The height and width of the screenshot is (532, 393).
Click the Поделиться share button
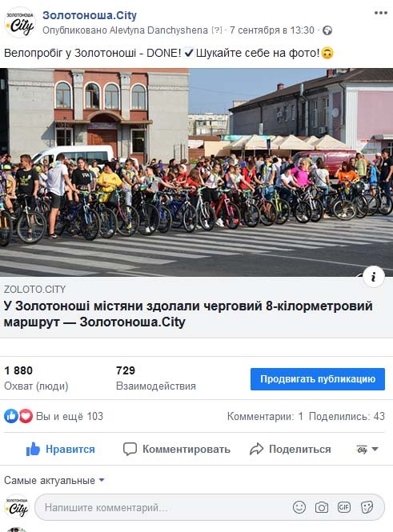(x=291, y=449)
